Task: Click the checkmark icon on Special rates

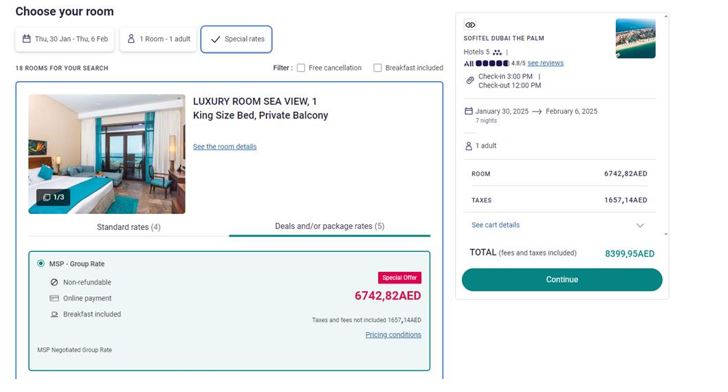Action: pos(215,39)
